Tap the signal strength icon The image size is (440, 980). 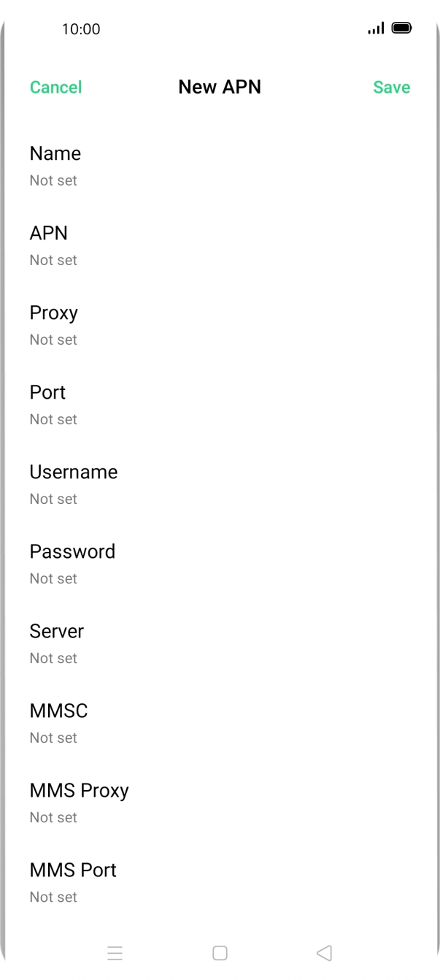[376, 28]
